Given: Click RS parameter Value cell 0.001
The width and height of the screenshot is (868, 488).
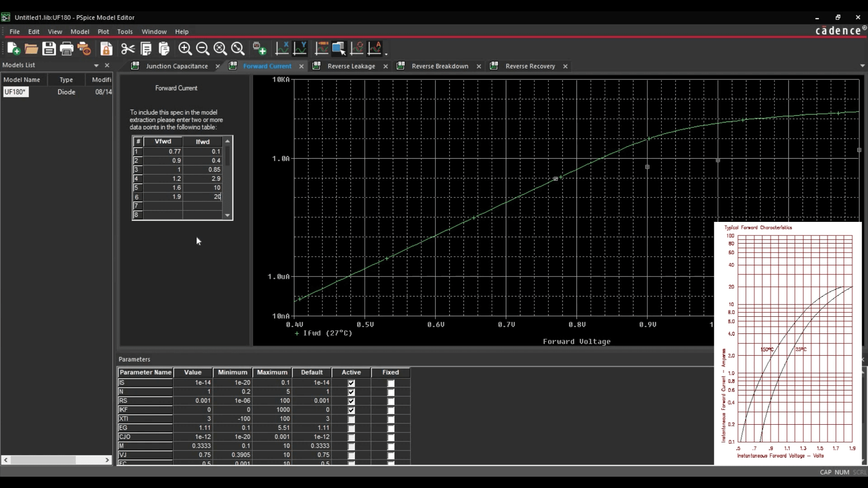Looking at the screenshot, I should 193,401.
